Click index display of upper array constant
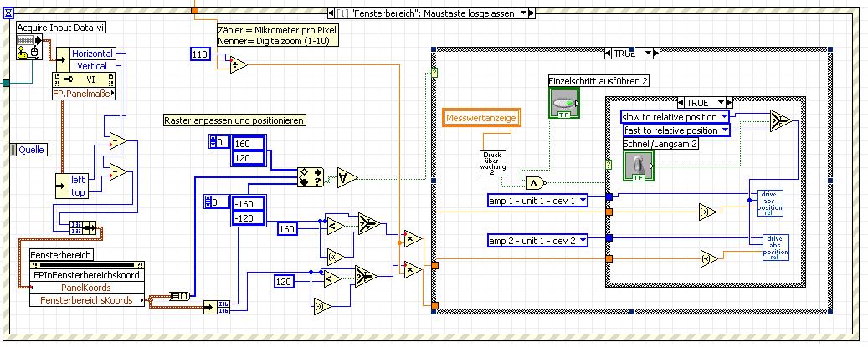This screenshot has width=868, height=347. (x=218, y=142)
